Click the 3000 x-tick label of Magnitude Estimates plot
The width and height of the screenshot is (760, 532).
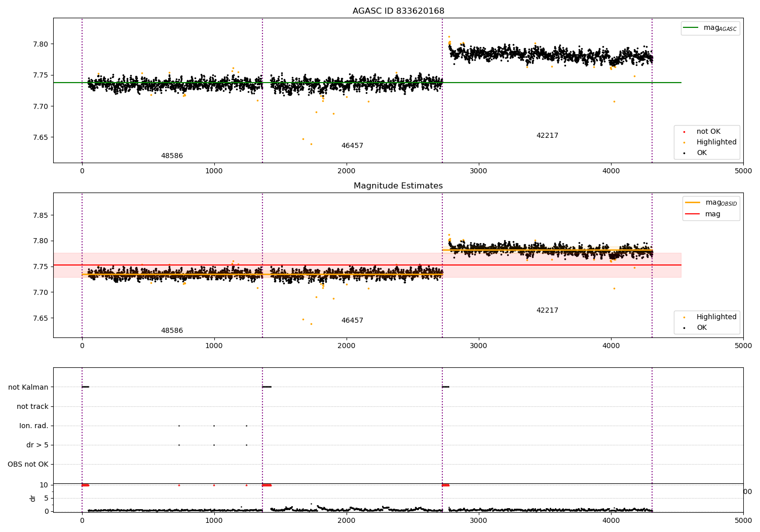coord(479,346)
